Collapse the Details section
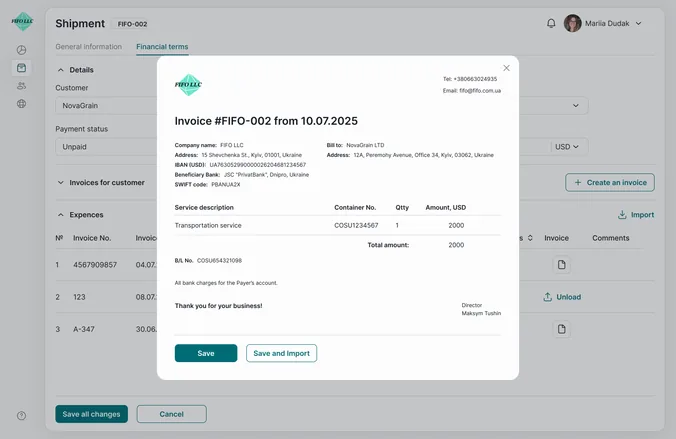676x439 pixels. point(61,70)
